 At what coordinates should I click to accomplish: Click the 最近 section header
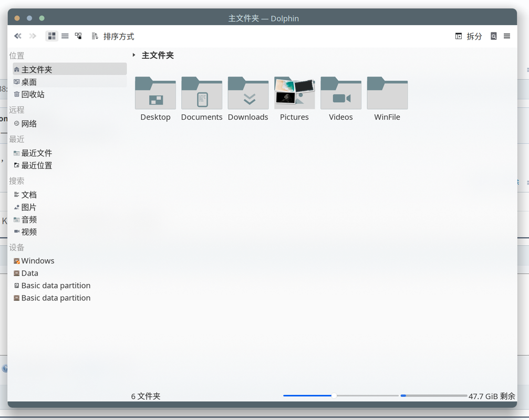pos(16,139)
